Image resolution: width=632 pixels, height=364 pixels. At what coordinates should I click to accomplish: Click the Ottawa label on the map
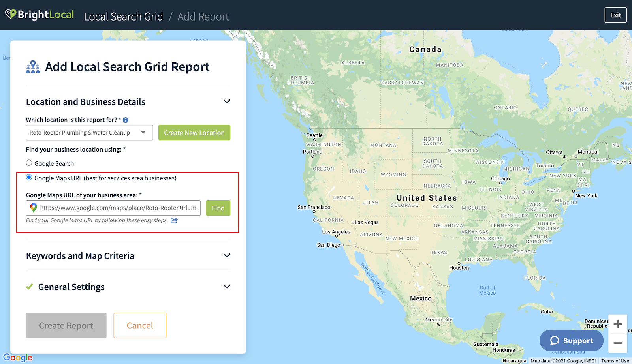(554, 152)
